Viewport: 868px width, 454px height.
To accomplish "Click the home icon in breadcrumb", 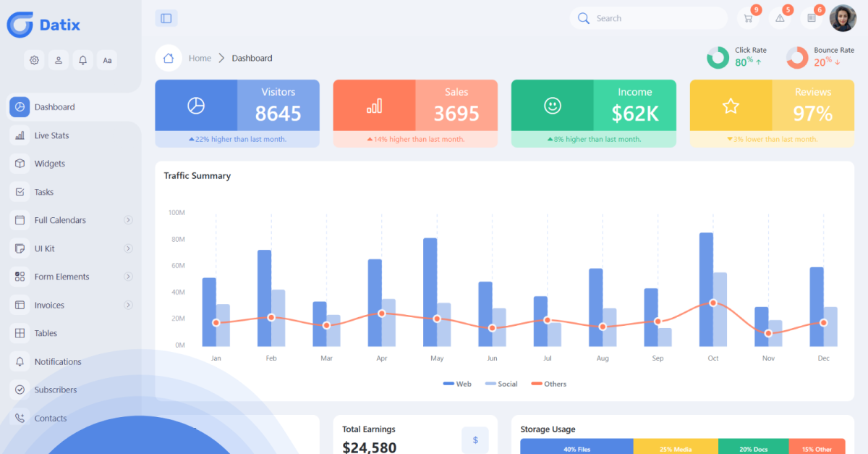I will tap(169, 58).
